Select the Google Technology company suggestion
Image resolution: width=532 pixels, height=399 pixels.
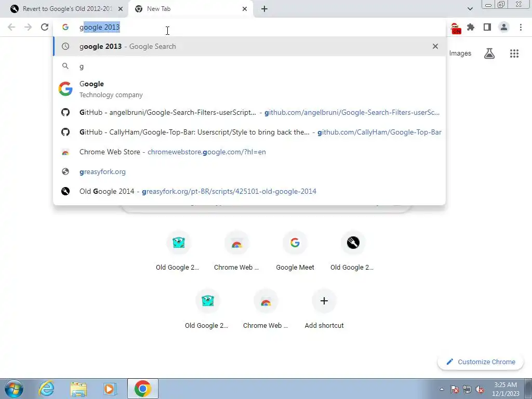tap(249, 89)
